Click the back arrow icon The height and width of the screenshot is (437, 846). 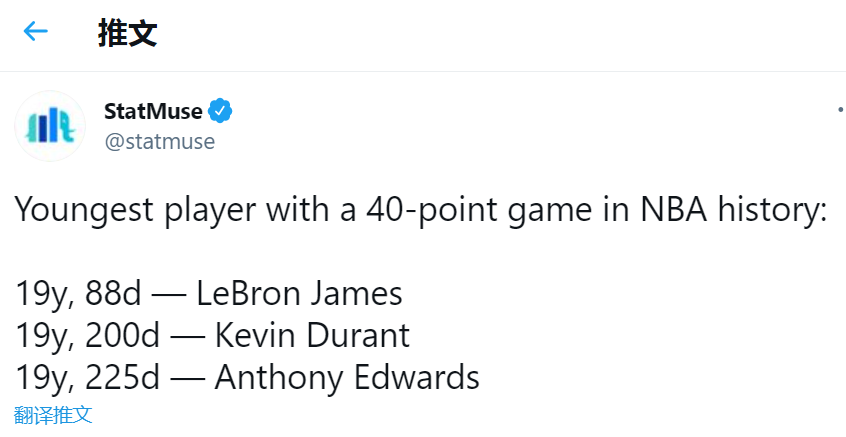(36, 32)
